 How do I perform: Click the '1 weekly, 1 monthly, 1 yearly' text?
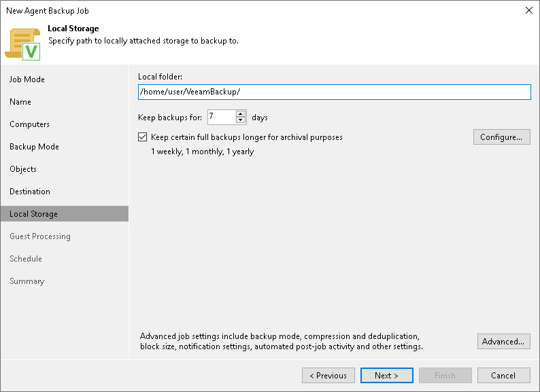(x=203, y=152)
